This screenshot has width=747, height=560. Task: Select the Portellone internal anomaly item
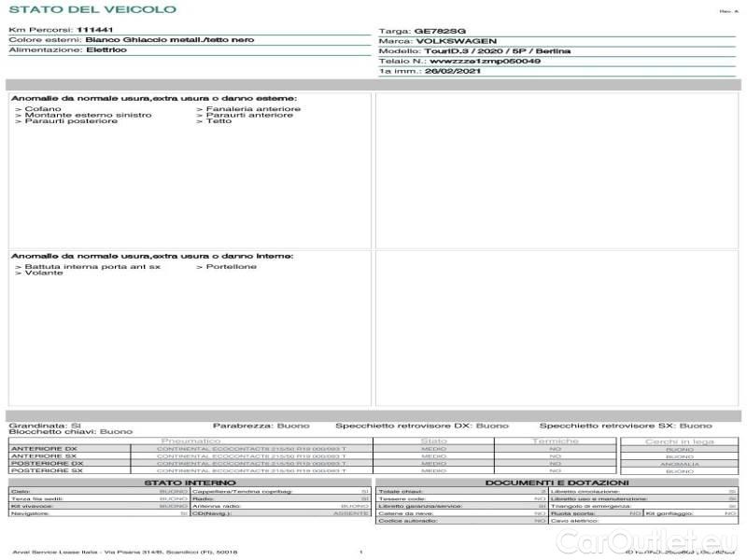[231, 267]
